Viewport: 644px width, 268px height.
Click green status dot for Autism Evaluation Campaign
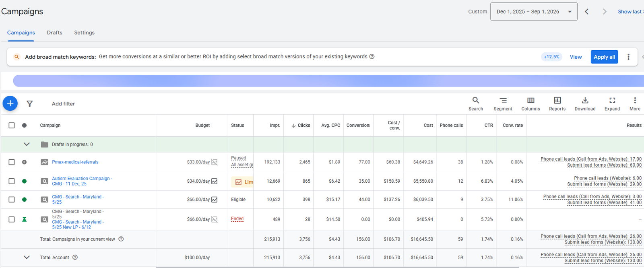(24, 181)
